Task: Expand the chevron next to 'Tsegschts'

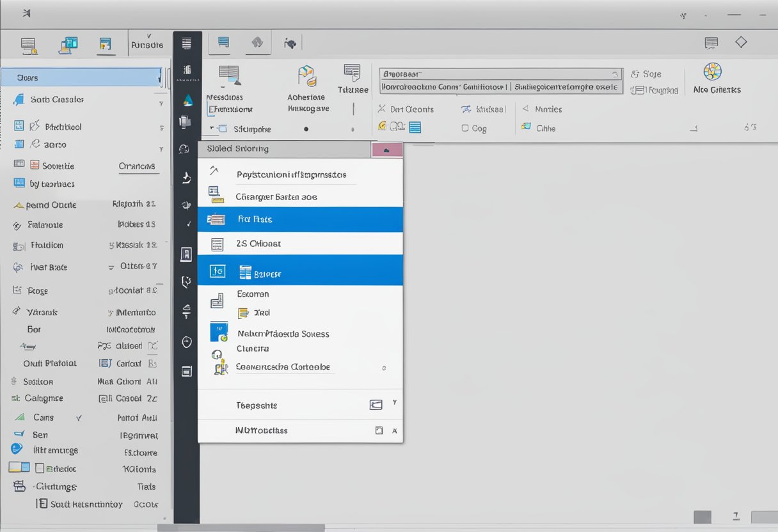Action: point(394,404)
